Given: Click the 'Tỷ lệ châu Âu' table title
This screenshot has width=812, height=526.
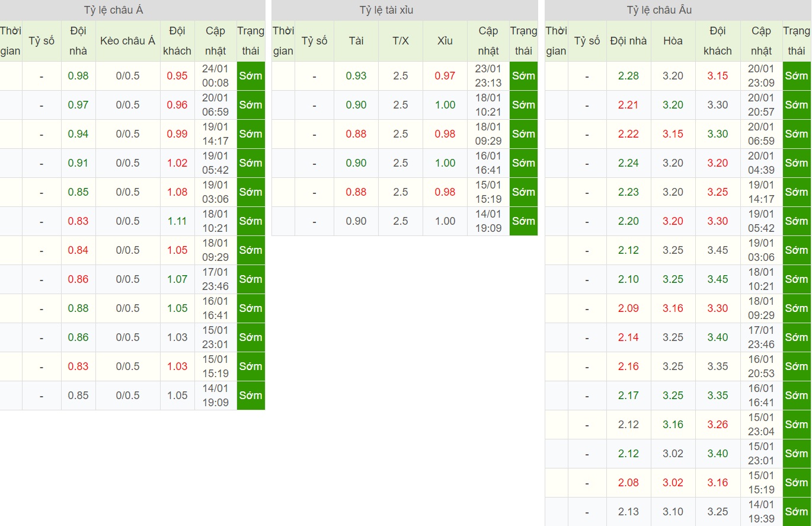Looking at the screenshot, I should pos(659,10).
